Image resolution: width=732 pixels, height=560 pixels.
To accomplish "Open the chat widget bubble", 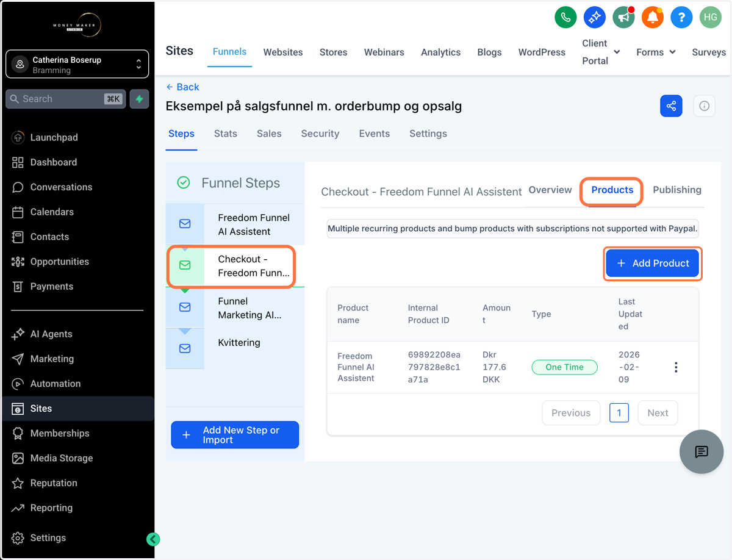I will (x=701, y=451).
